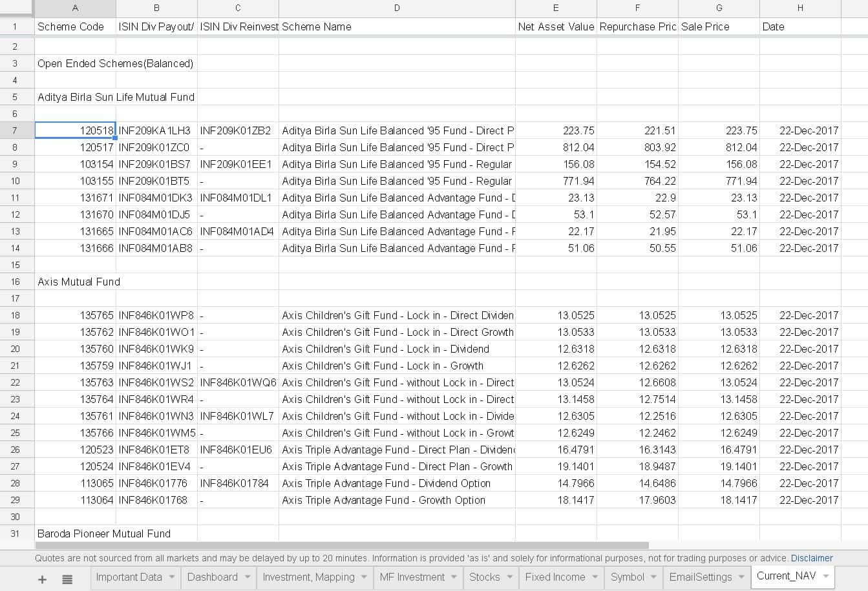Switch to the Fixed Income sheet tab
Viewport: 868px width, 591px height.
pos(555,577)
